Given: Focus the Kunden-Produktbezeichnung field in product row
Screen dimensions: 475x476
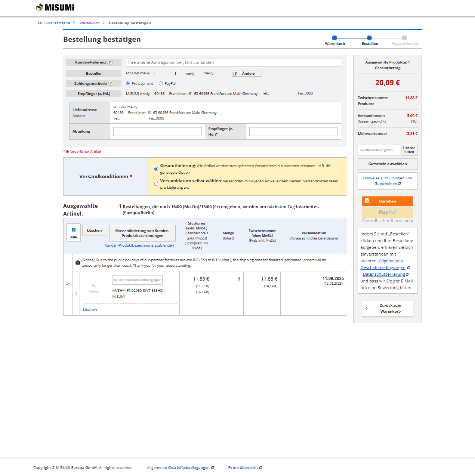Looking at the screenshot, I should [x=138, y=280].
